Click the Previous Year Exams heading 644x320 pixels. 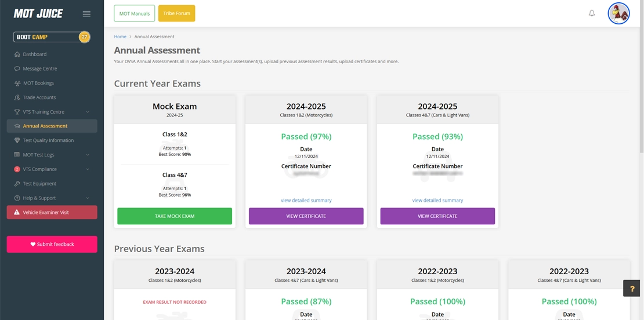click(159, 249)
